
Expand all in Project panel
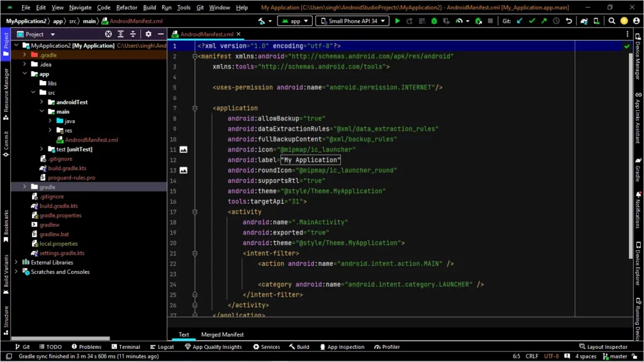(x=120, y=35)
